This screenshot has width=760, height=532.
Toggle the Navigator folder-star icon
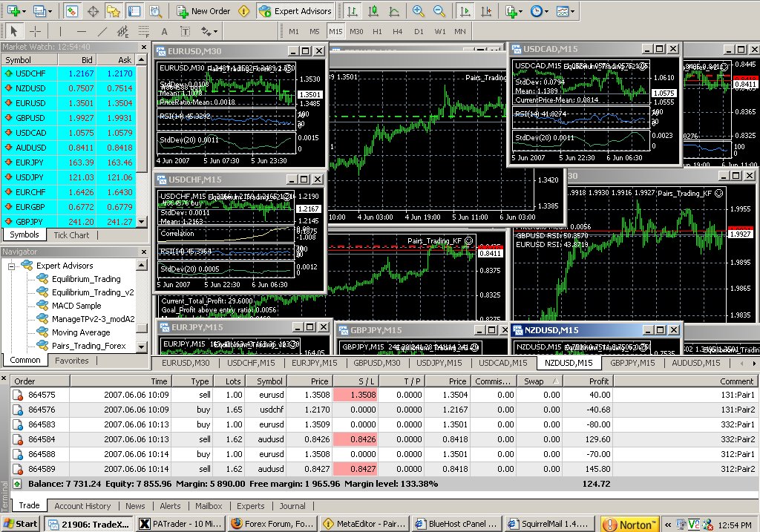point(114,10)
